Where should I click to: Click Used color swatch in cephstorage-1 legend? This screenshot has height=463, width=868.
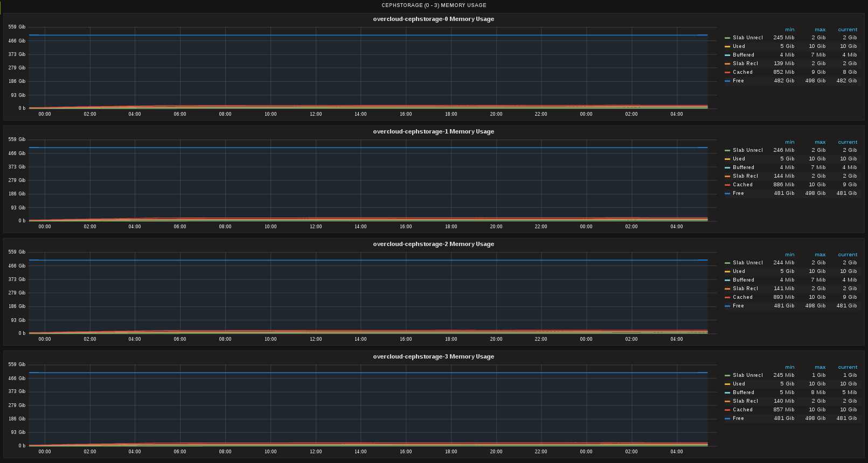727,159
